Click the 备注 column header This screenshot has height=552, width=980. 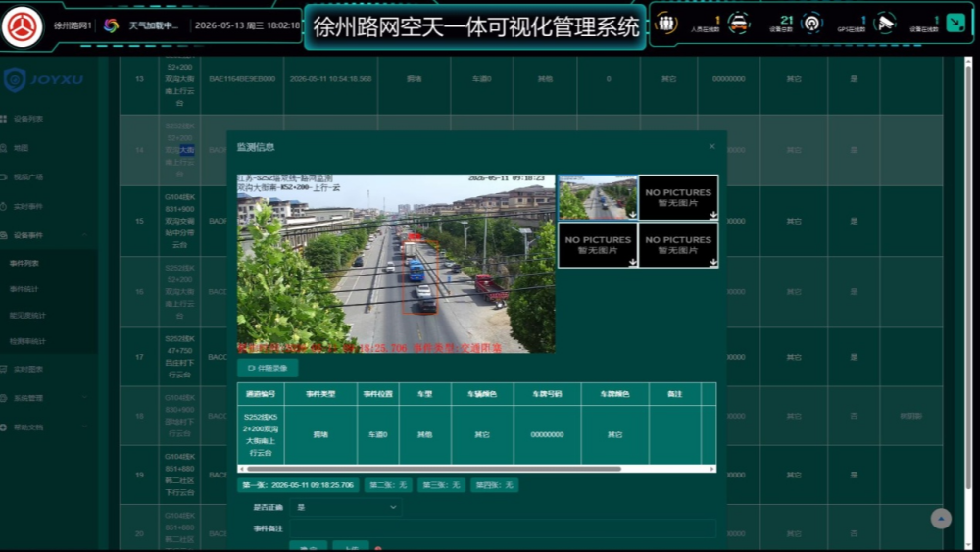pos(675,394)
